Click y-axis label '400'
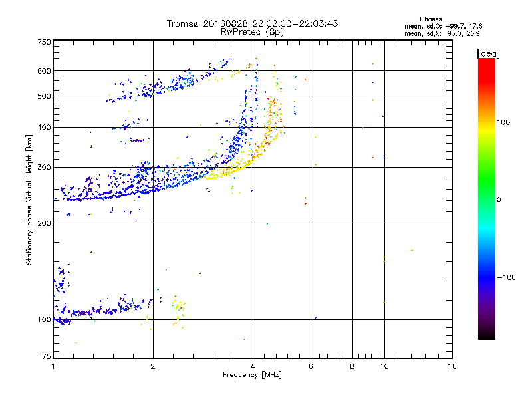 [x=44, y=127]
